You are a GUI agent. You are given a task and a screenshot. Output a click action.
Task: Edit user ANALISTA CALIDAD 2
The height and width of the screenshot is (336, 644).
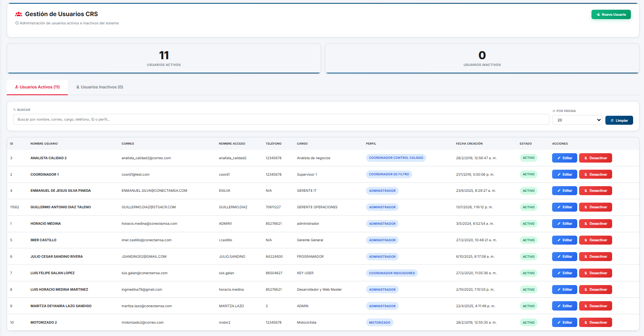pyautogui.click(x=564, y=158)
